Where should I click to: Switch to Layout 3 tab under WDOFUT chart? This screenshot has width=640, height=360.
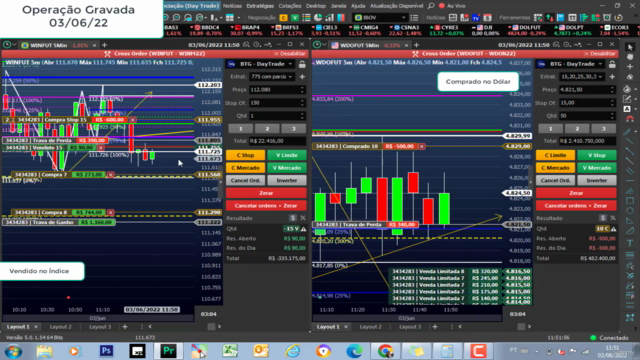[x=410, y=327]
